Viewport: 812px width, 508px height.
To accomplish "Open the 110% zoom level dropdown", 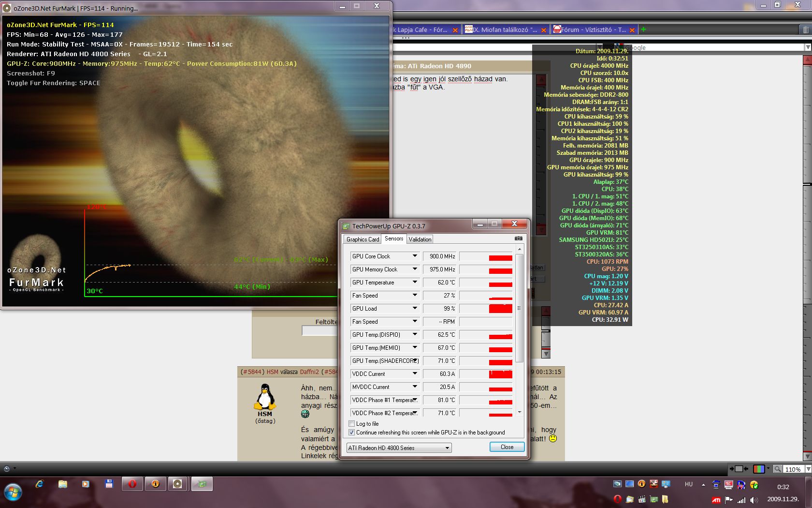I will point(808,469).
